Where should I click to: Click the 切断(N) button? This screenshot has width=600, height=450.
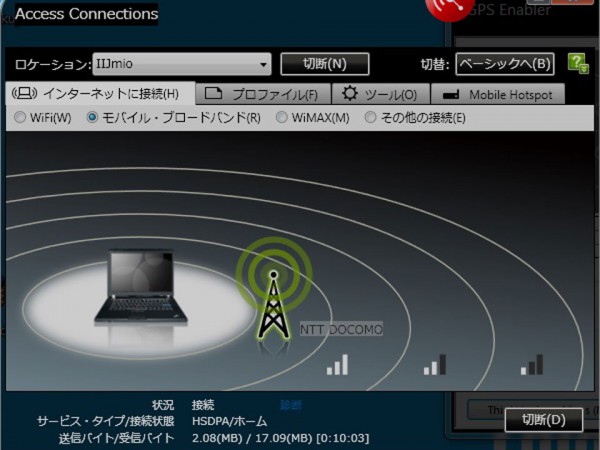tap(325, 64)
